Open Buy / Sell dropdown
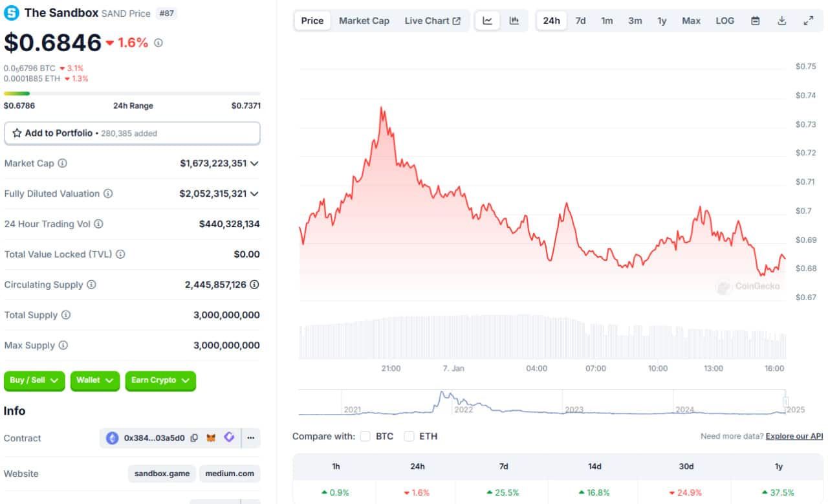The image size is (828, 504). click(34, 380)
